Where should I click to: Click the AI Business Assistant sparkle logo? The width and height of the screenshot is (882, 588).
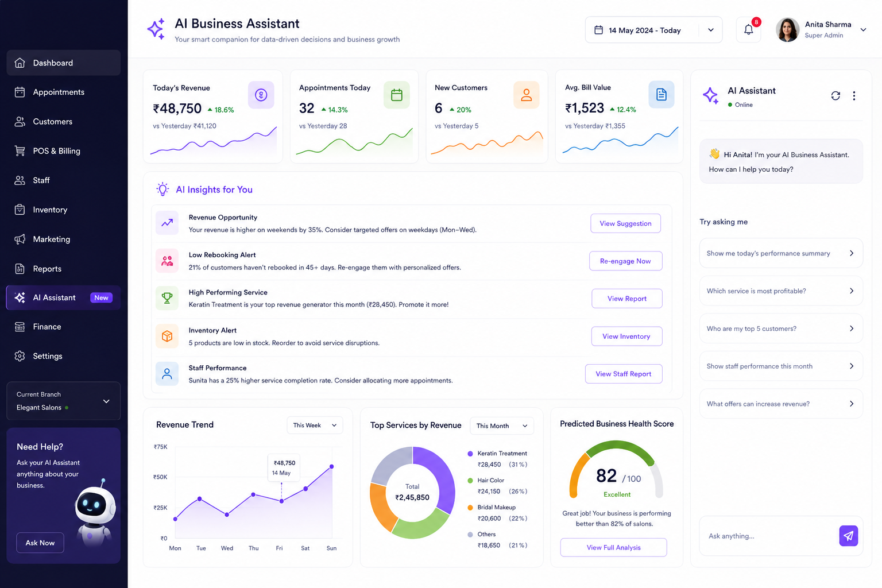(156, 29)
